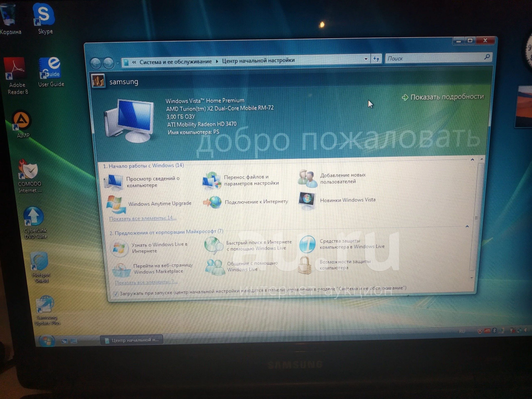
Task: Minimize the Центр начальной настройки window
Action: (459, 41)
